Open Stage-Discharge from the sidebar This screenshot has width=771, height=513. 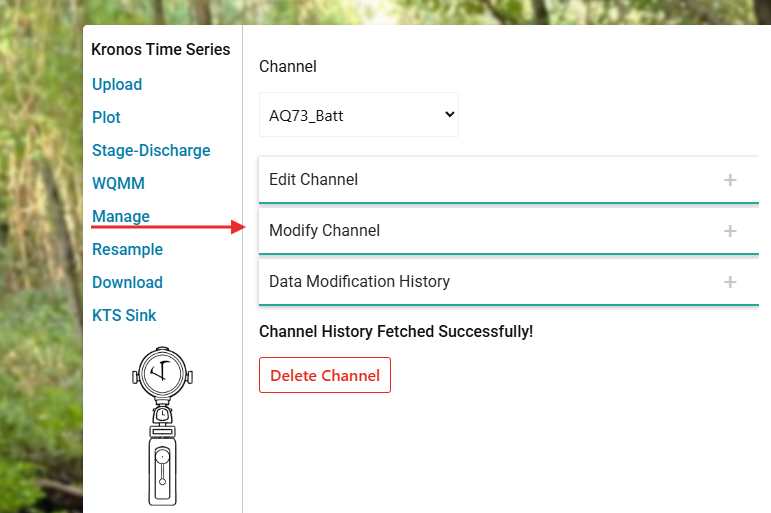pos(151,151)
